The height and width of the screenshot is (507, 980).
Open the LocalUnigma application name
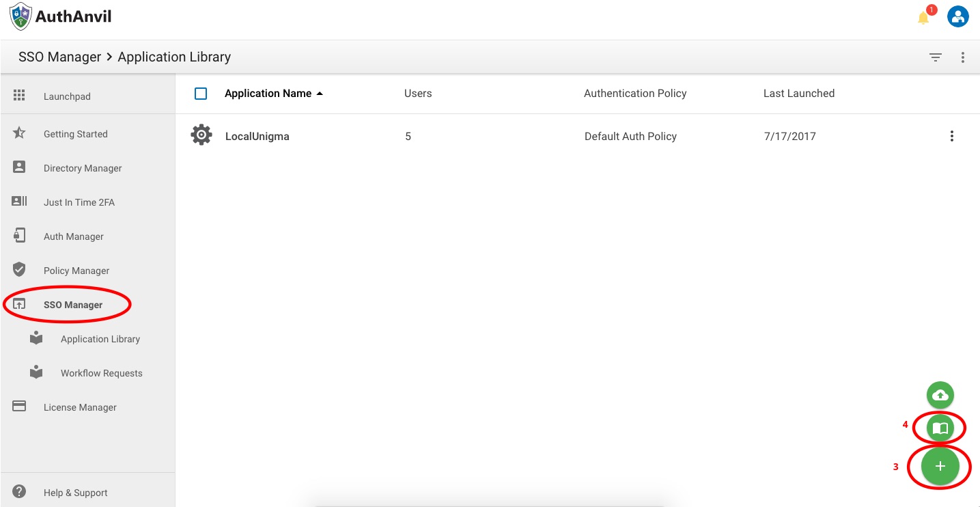pos(257,136)
